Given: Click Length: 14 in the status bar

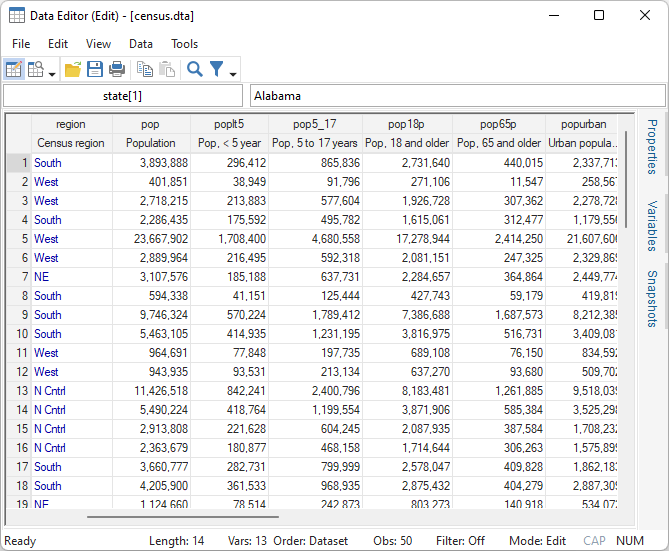Looking at the screenshot, I should (x=176, y=541).
